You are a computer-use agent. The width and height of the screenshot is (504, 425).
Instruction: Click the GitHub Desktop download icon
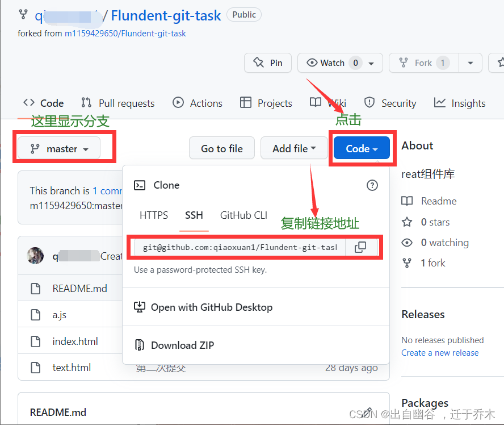coord(140,307)
